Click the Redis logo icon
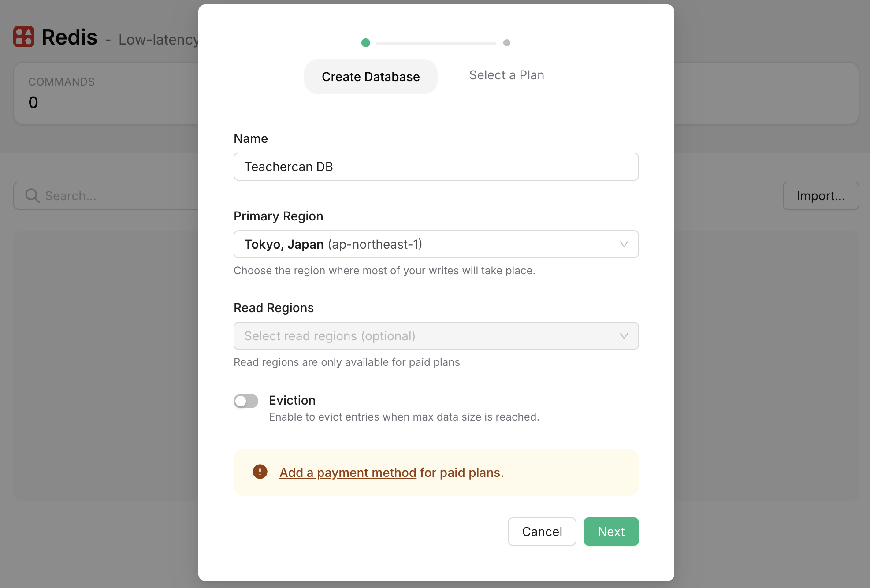The height and width of the screenshot is (588, 870). coord(24,37)
